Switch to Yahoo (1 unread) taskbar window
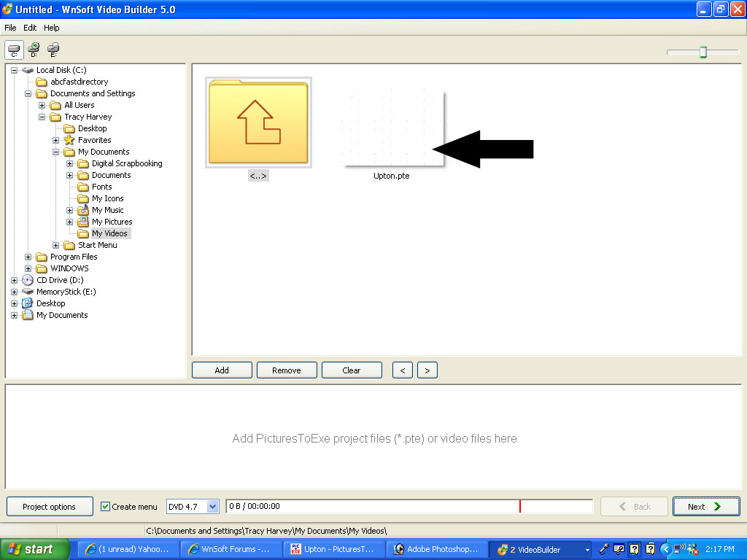 (x=128, y=549)
